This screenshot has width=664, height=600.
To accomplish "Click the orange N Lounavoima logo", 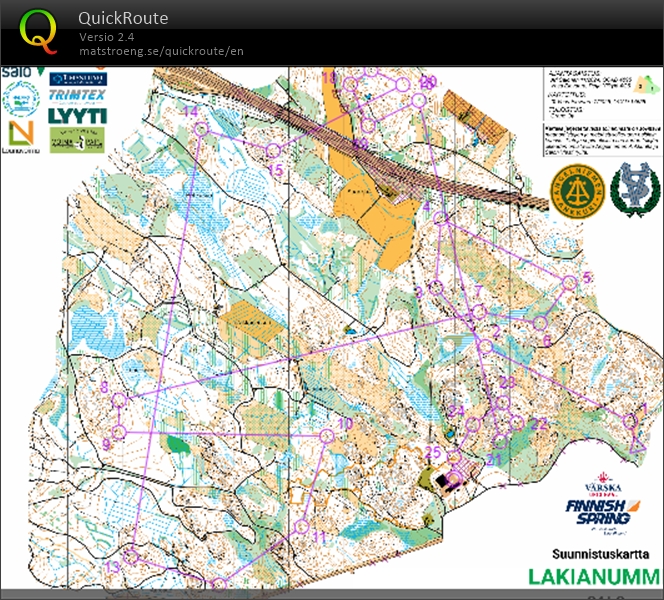I will (21, 135).
